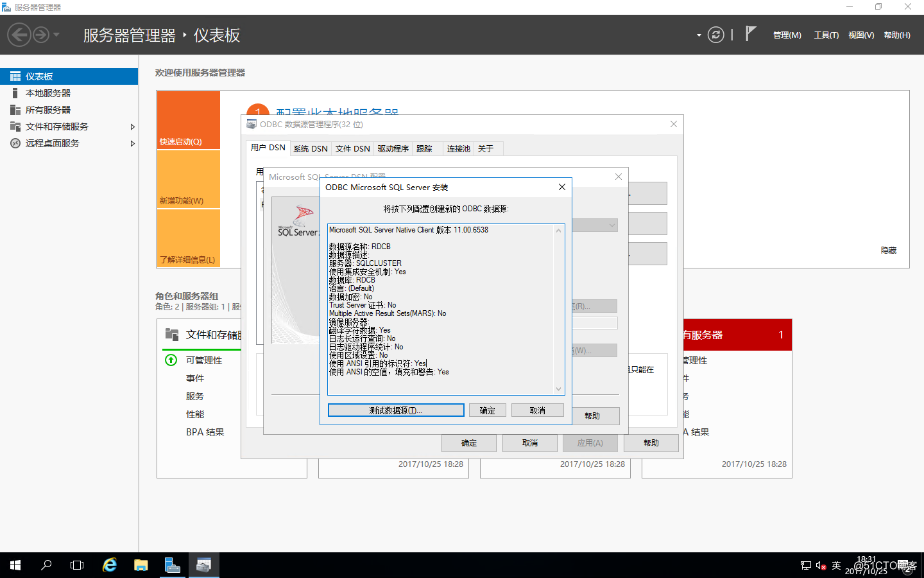Click the ODBC administrator taskbar icon
924x578 pixels.
pos(203,565)
